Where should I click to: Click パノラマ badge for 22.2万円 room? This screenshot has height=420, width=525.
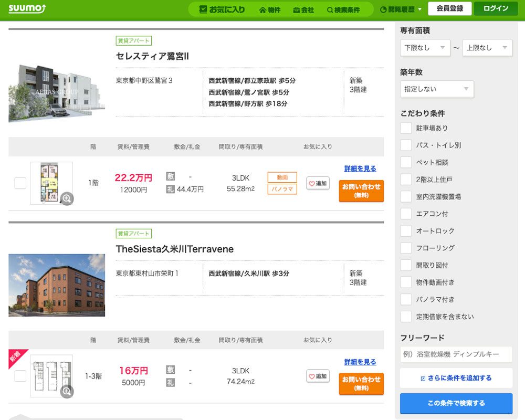[282, 189]
